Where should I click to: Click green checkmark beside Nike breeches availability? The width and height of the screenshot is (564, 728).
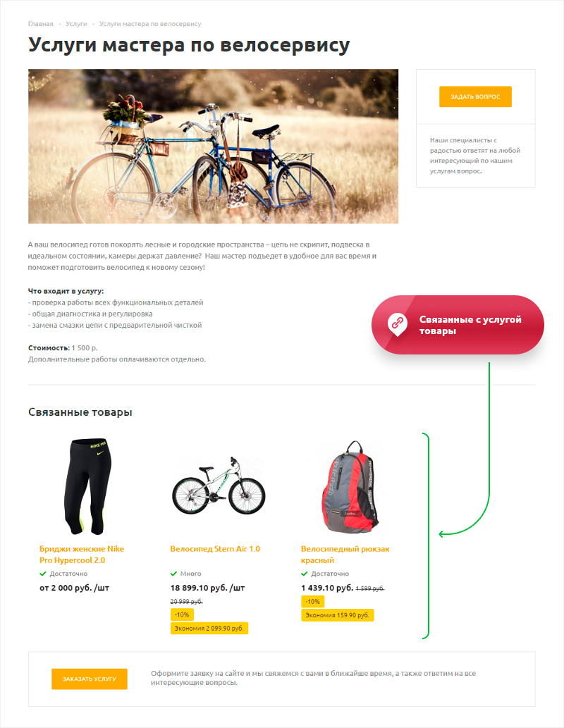(43, 574)
